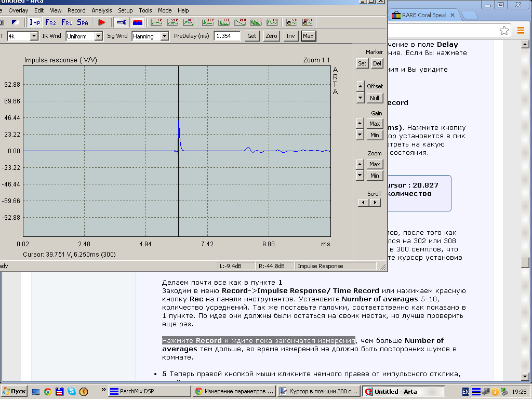
Task: Switch to FR2 dual channel mode
Action: click(x=50, y=22)
